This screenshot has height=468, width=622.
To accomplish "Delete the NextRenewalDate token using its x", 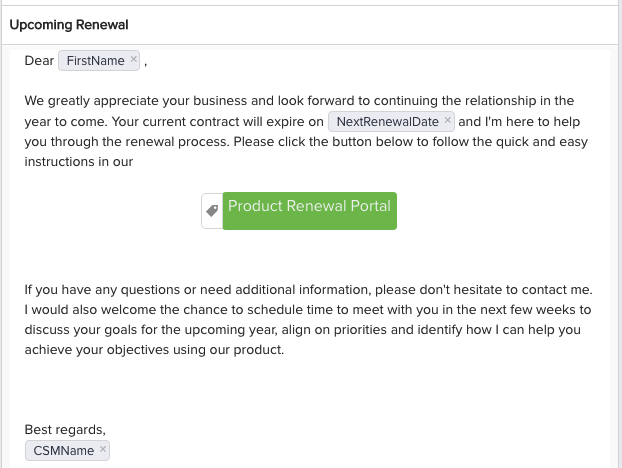I will (x=447, y=121).
